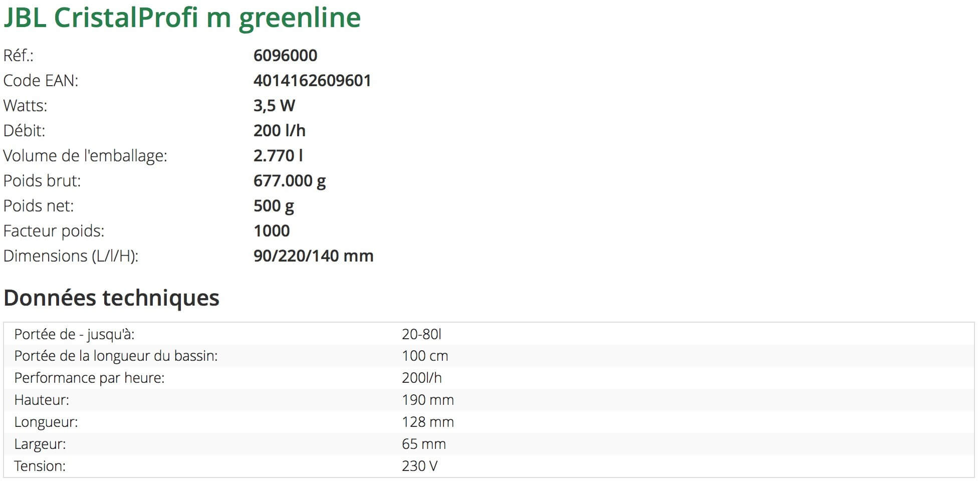Click the Largeur row label
The image size is (980, 486).
coord(40,444)
